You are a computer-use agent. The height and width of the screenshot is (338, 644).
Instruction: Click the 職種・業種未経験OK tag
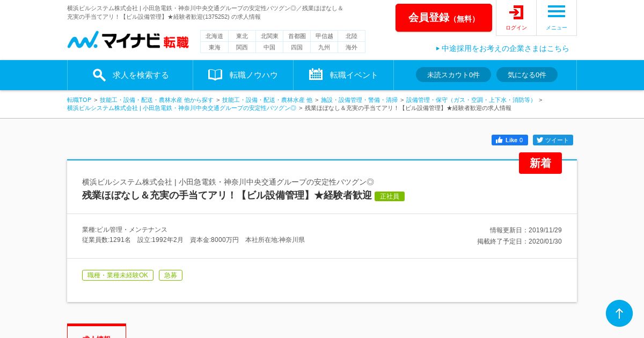tap(118, 275)
